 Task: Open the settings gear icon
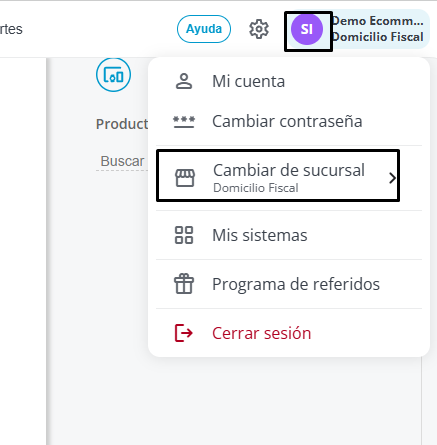click(x=259, y=29)
